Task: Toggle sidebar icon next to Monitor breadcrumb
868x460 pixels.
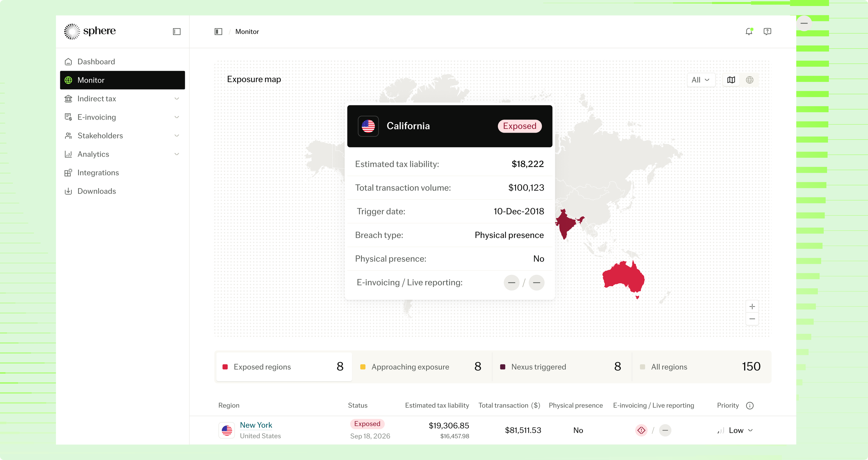Action: (218, 32)
